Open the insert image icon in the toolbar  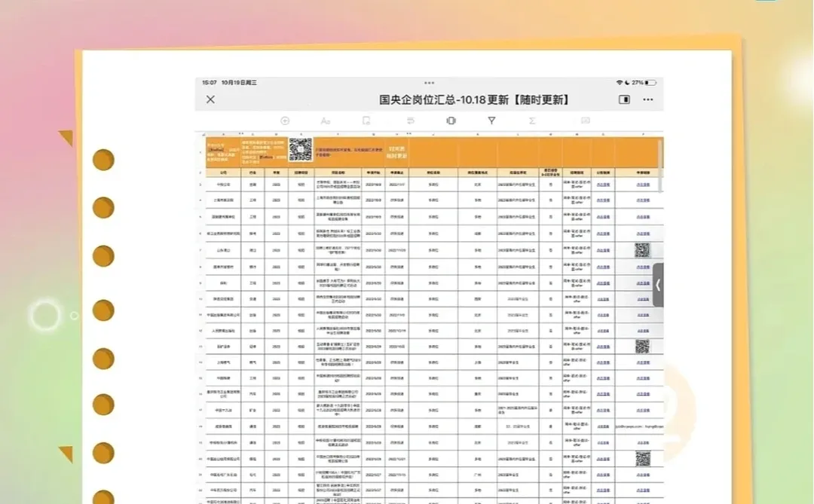point(584,121)
